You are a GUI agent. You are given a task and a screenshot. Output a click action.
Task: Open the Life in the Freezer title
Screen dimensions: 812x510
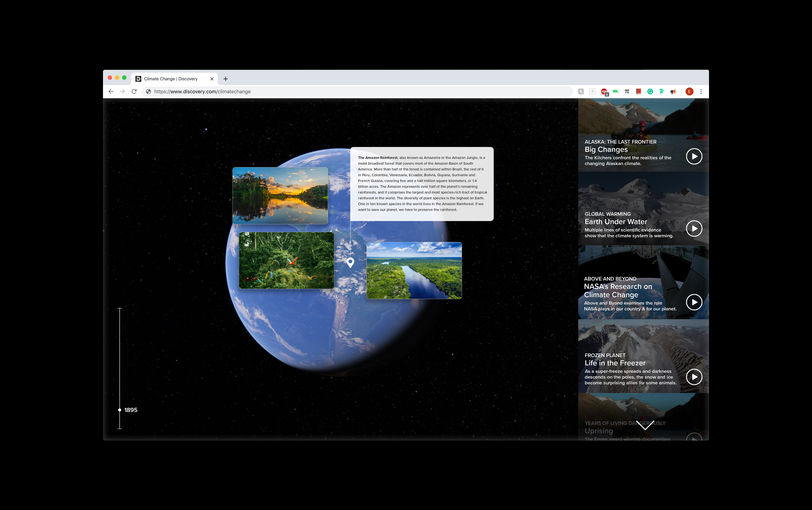(x=615, y=363)
